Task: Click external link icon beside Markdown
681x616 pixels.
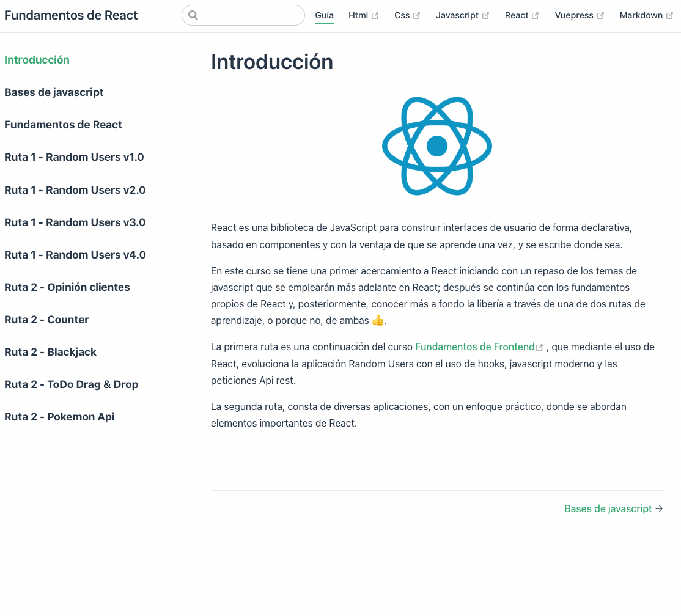Action: tap(669, 16)
